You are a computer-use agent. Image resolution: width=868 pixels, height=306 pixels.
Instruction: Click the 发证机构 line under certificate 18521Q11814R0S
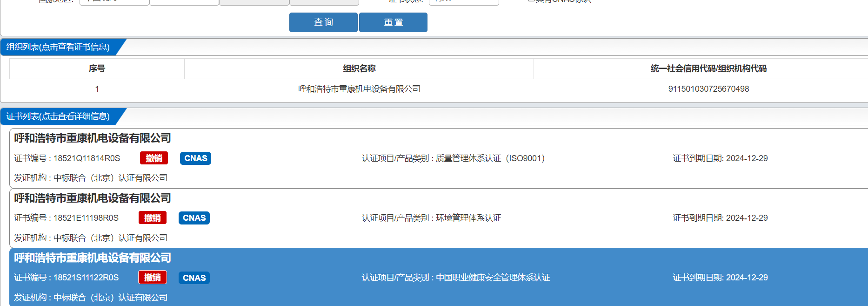(x=91, y=178)
